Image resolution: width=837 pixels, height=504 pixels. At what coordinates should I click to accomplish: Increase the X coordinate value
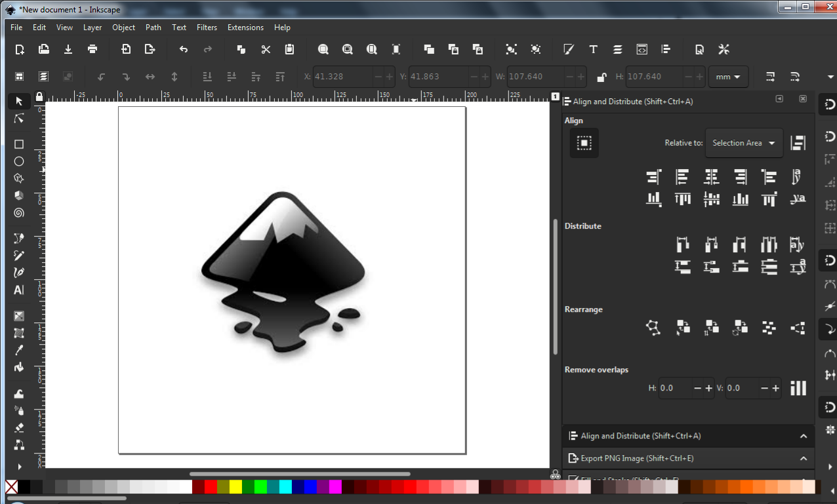[390, 77]
